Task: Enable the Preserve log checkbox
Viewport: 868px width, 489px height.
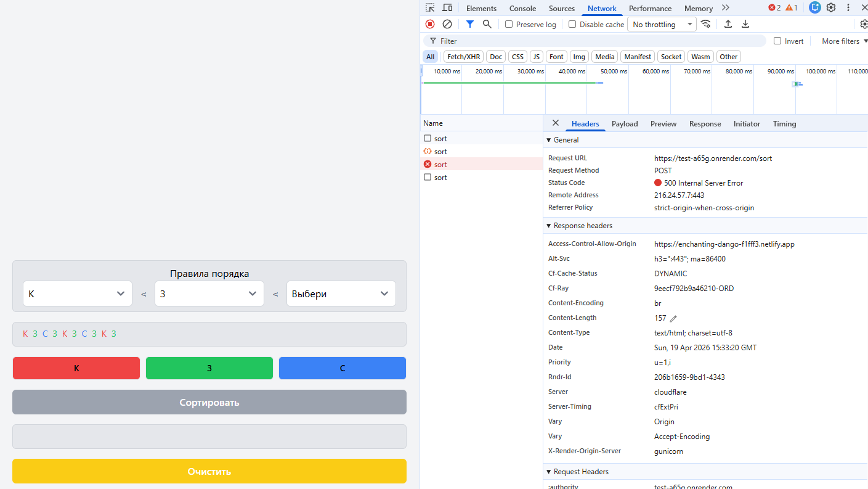Action: pos(509,25)
